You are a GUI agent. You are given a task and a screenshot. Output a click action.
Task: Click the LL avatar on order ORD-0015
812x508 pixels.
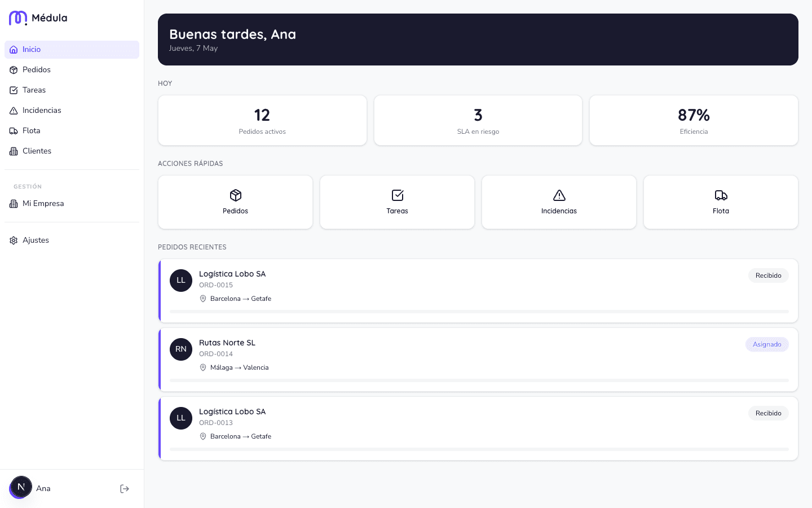pyautogui.click(x=181, y=281)
